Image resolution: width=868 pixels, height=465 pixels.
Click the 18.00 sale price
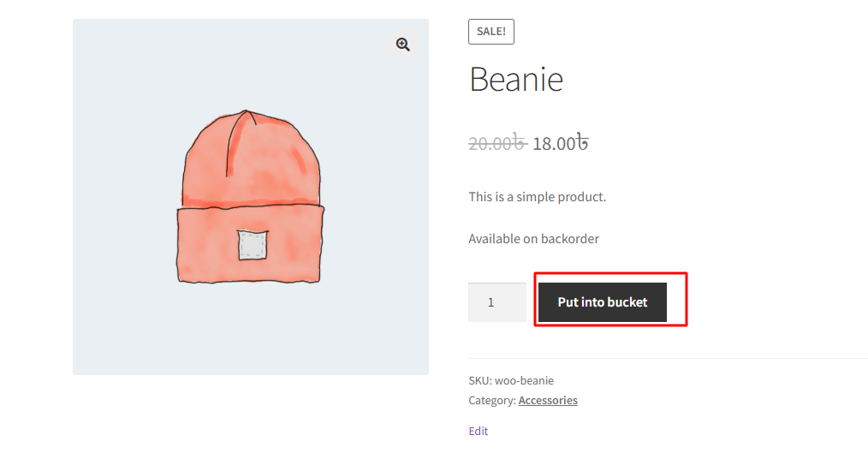tap(554, 143)
